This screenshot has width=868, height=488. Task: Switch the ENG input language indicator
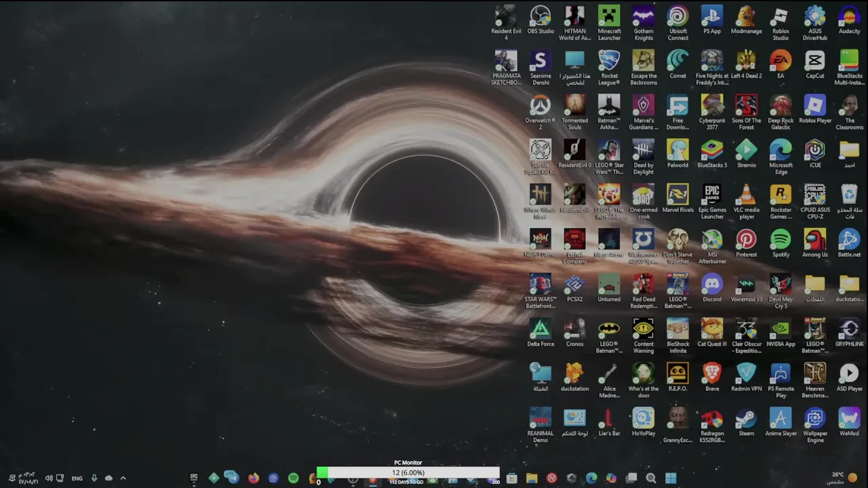pyautogui.click(x=77, y=479)
